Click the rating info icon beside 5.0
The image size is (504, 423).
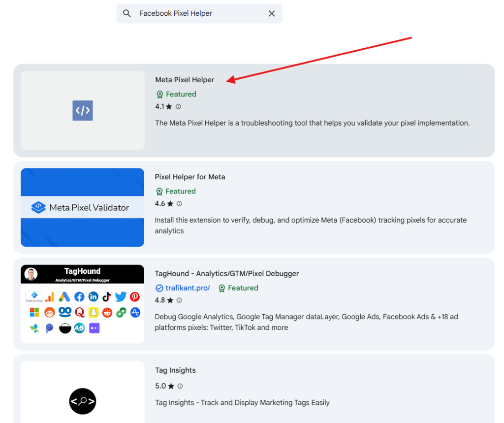[180, 386]
